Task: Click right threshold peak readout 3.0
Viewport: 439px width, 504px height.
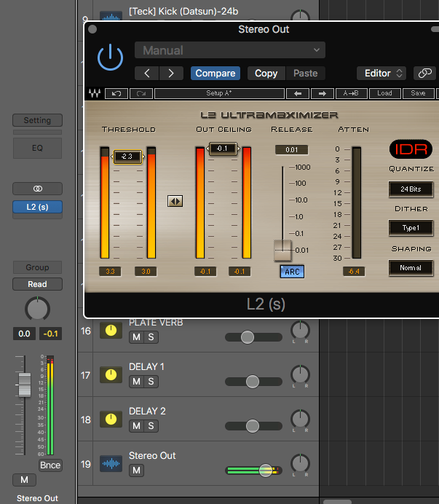Action: pyautogui.click(x=146, y=272)
